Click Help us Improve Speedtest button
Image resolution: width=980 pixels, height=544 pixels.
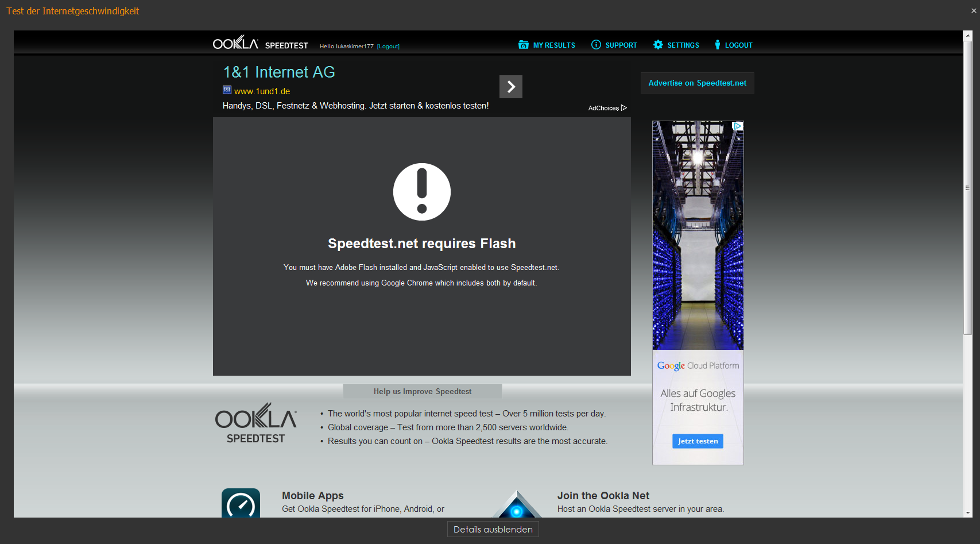423,391
